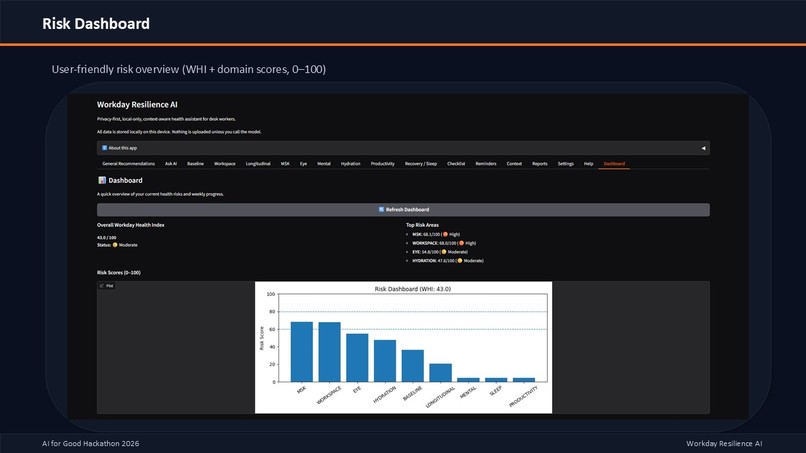This screenshot has width=806, height=453.
Task: Click the HYDRATION bar in the chart
Action: click(385, 361)
